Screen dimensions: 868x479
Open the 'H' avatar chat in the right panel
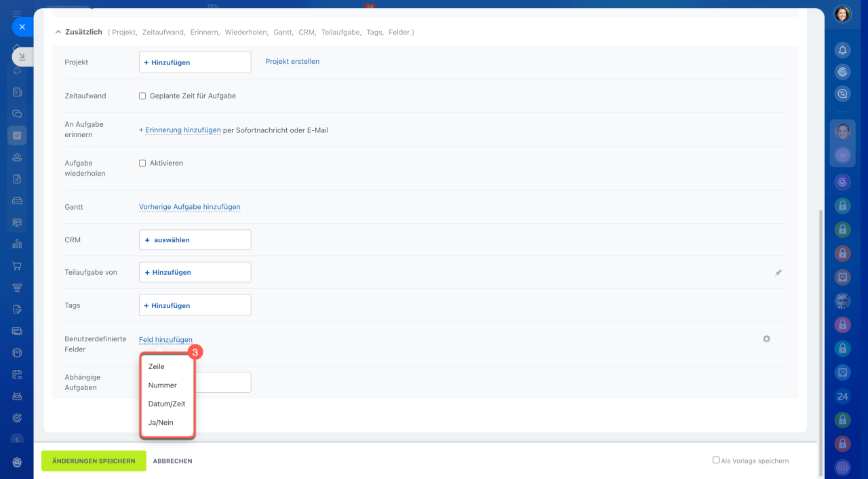(x=842, y=155)
